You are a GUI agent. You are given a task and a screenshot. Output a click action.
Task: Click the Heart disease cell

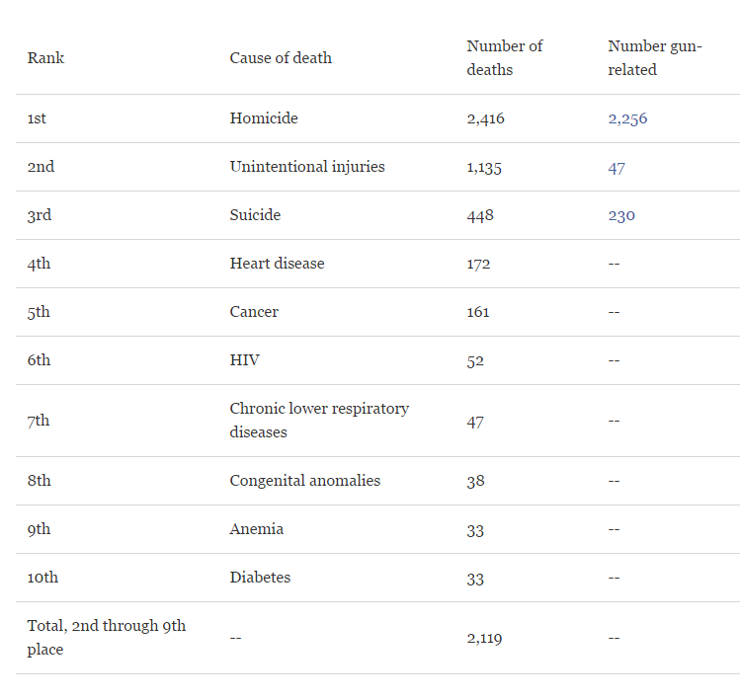(277, 264)
